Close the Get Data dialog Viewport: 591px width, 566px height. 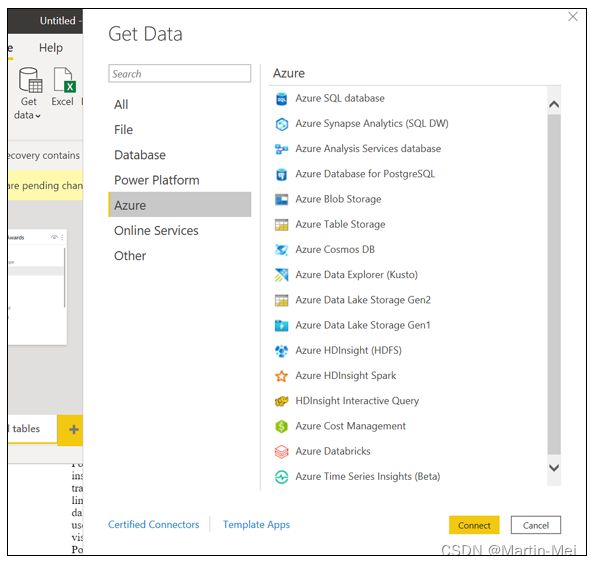(573, 17)
